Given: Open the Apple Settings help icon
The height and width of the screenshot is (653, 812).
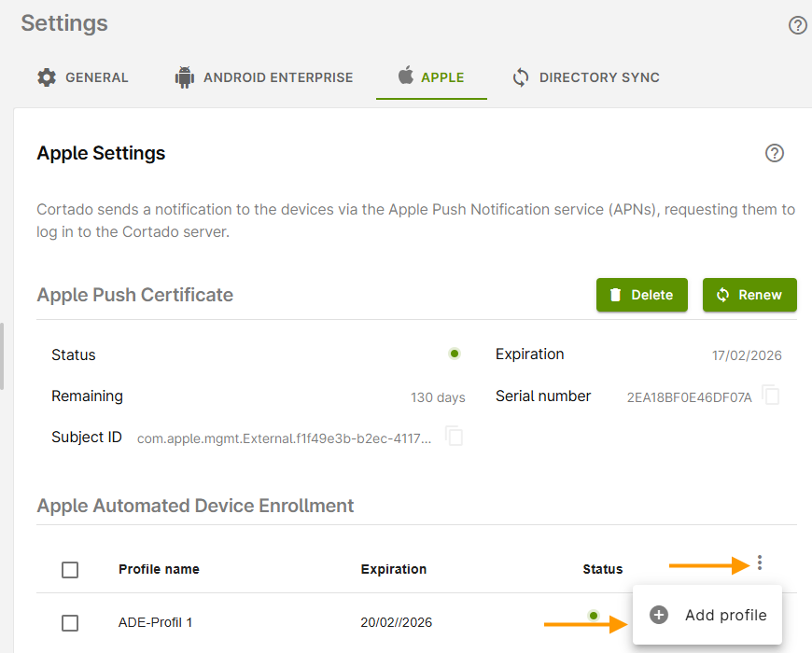Looking at the screenshot, I should 774,153.
